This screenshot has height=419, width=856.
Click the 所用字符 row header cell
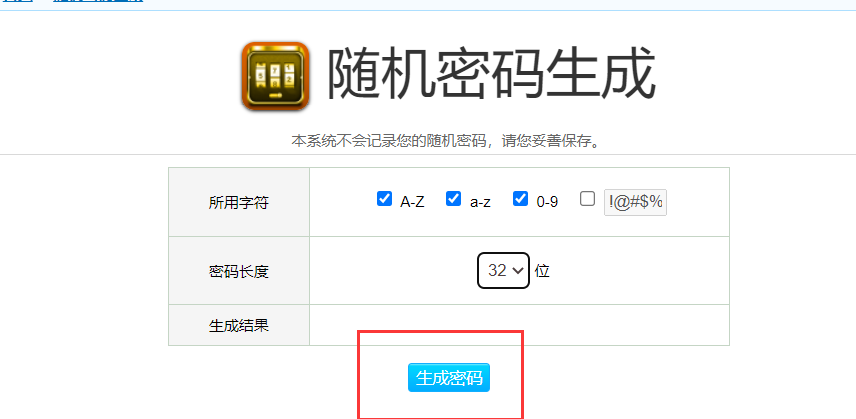pos(239,202)
